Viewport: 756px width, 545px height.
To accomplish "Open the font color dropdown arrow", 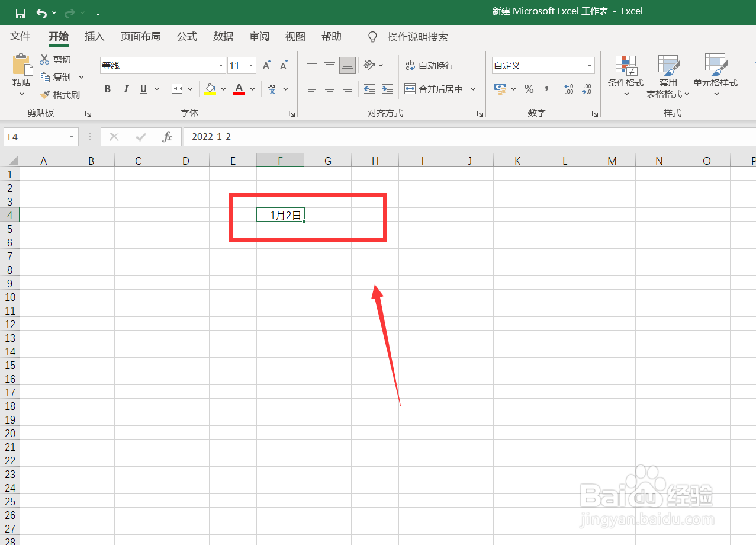I will point(252,89).
